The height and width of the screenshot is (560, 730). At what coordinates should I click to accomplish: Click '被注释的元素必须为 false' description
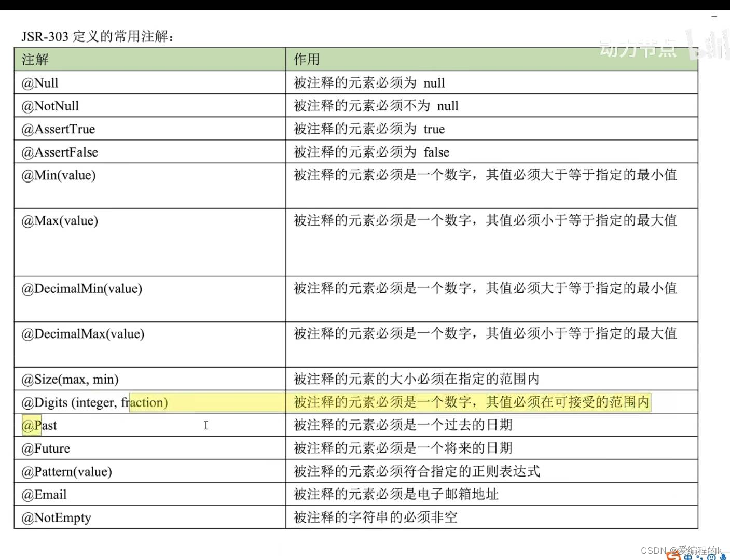371,152
